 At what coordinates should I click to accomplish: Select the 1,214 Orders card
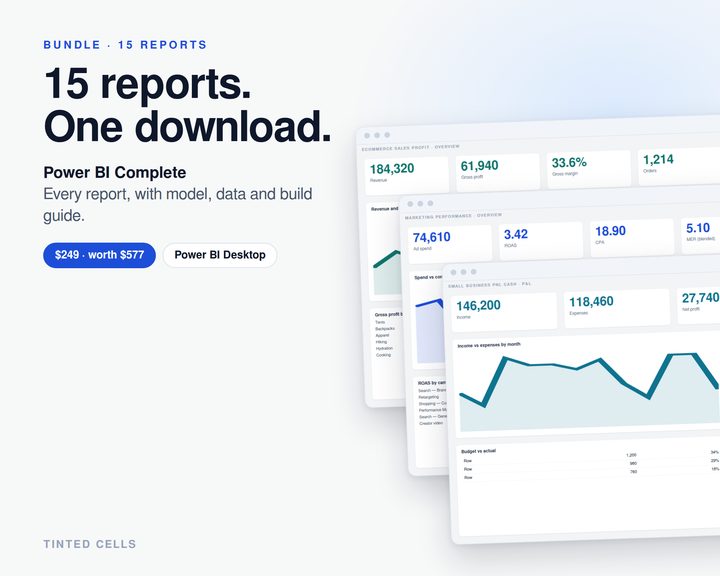click(679, 165)
